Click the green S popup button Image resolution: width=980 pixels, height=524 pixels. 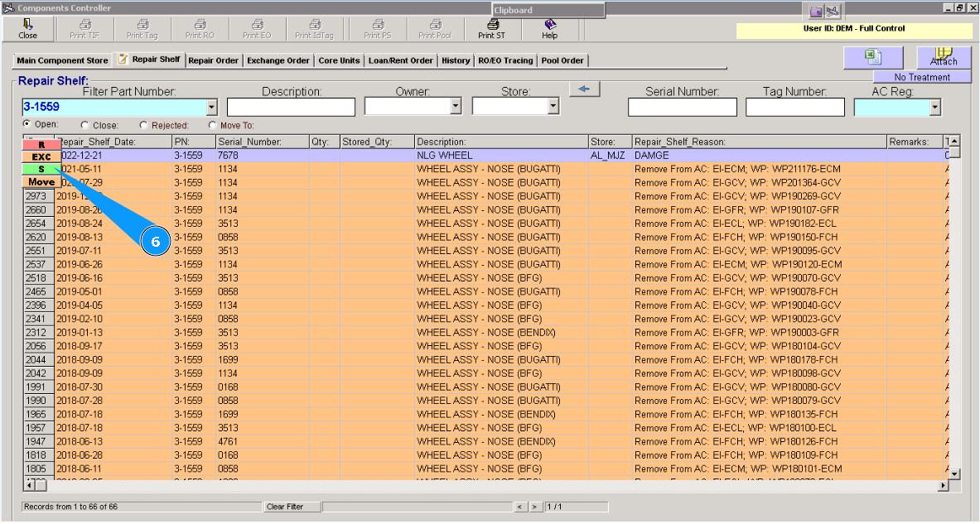point(42,169)
